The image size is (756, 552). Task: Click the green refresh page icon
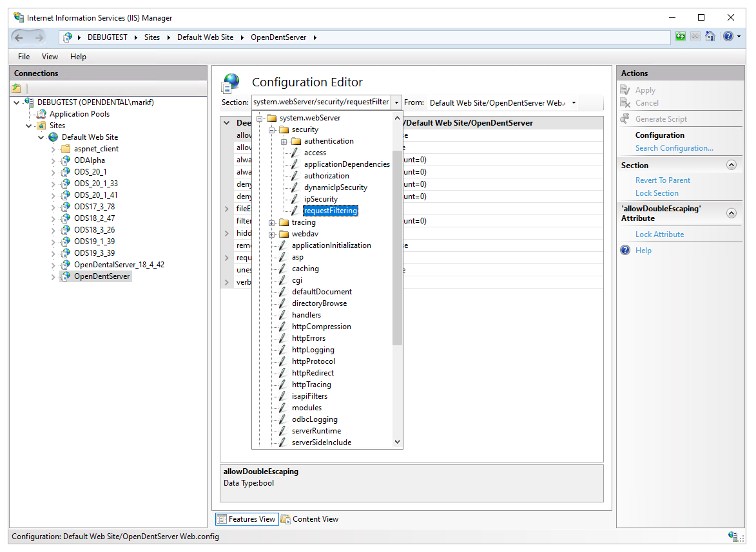click(x=681, y=37)
